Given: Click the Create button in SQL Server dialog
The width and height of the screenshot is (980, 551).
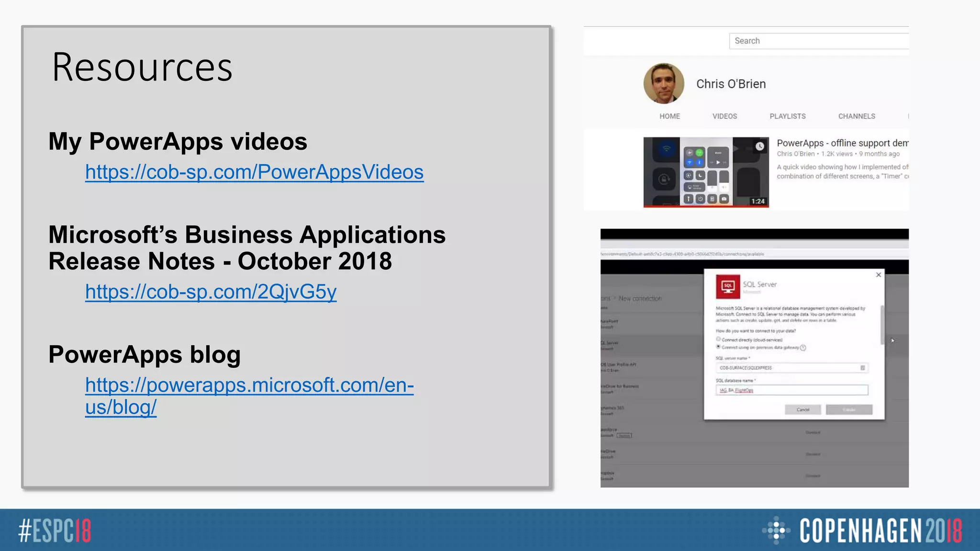Looking at the screenshot, I should click(x=849, y=410).
